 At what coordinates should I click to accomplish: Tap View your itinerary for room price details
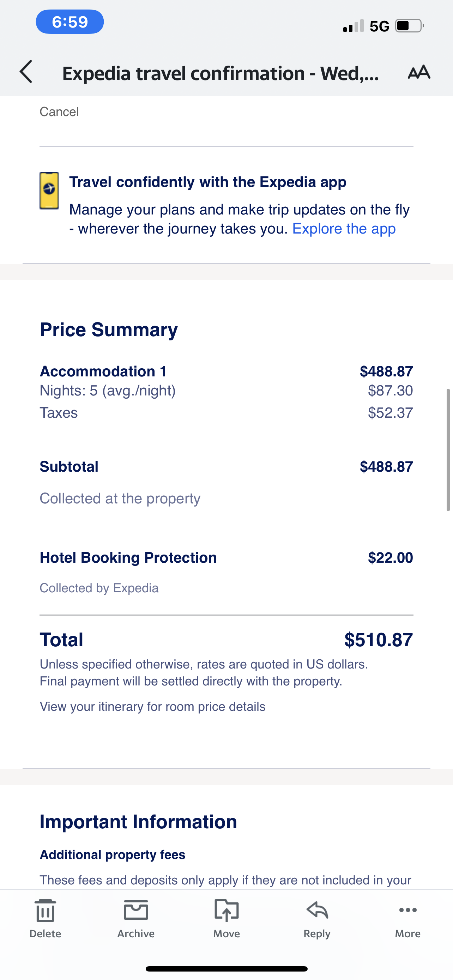[x=152, y=707]
